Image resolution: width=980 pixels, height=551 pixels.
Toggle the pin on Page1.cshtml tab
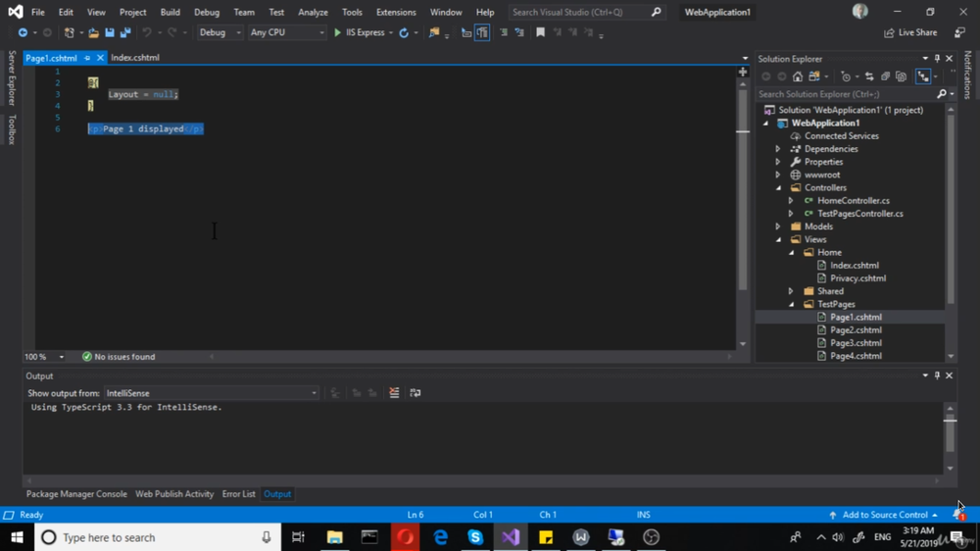[x=87, y=58]
